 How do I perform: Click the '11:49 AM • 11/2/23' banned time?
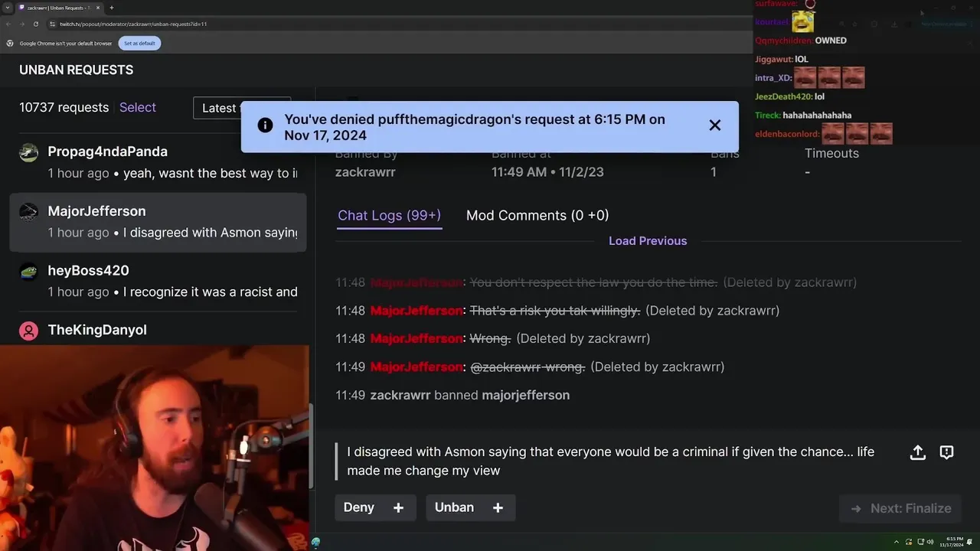pyautogui.click(x=547, y=172)
